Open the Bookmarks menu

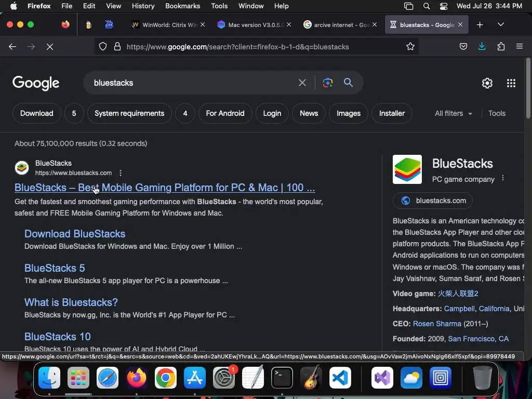point(182,6)
